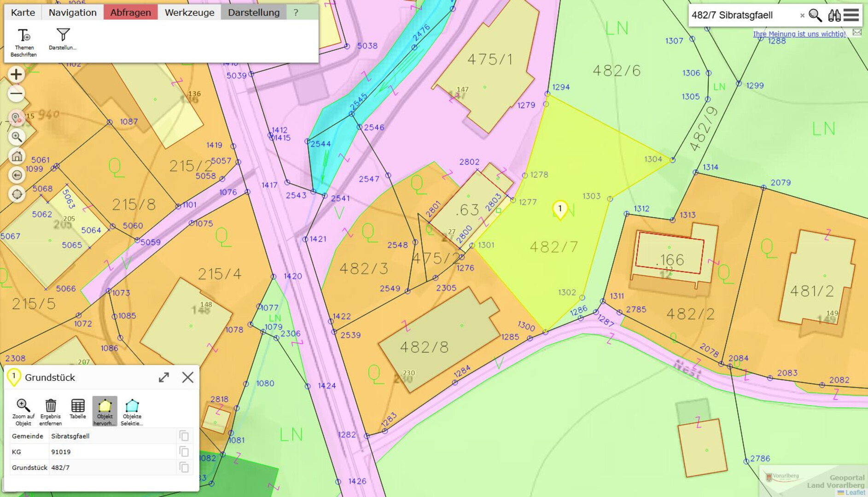
Task: Open the hamburger menu beside search
Action: (851, 15)
